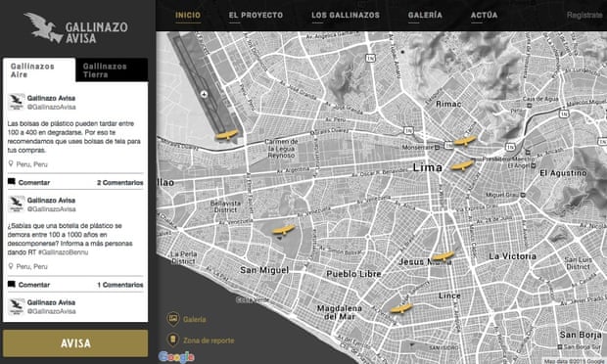Click the vulture marker at Jesus Maria
Viewport: 607px width, 364px height.
[443, 256]
